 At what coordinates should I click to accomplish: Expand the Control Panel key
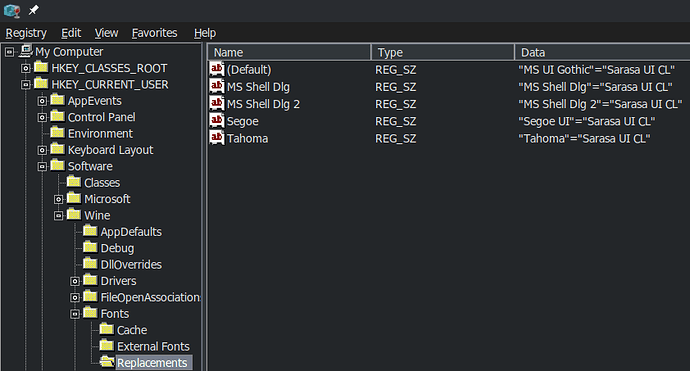coord(42,118)
